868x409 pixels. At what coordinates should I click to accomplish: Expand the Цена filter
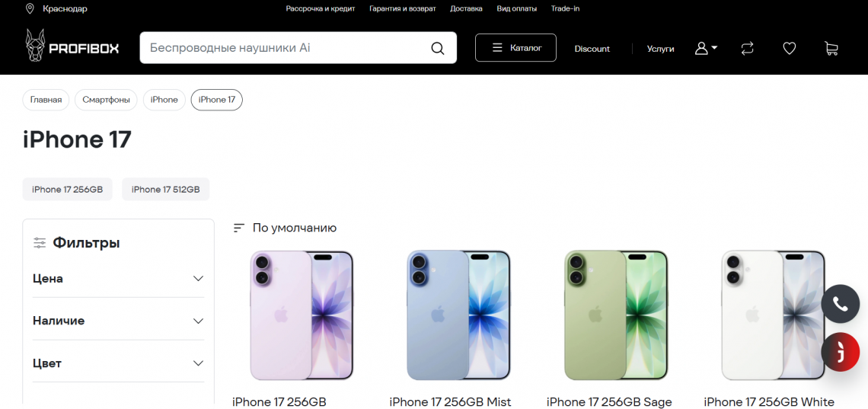[x=119, y=279]
